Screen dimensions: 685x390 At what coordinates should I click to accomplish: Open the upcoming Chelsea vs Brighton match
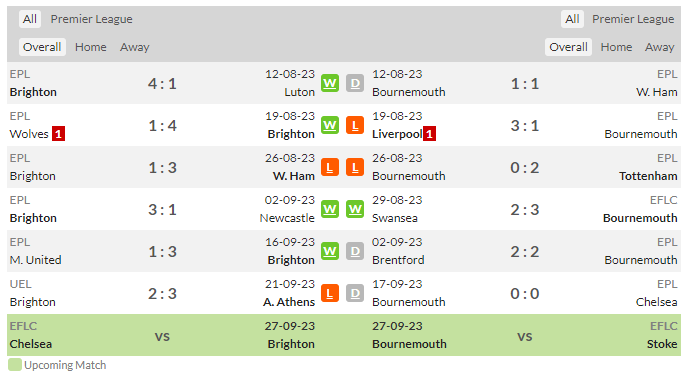coord(162,335)
